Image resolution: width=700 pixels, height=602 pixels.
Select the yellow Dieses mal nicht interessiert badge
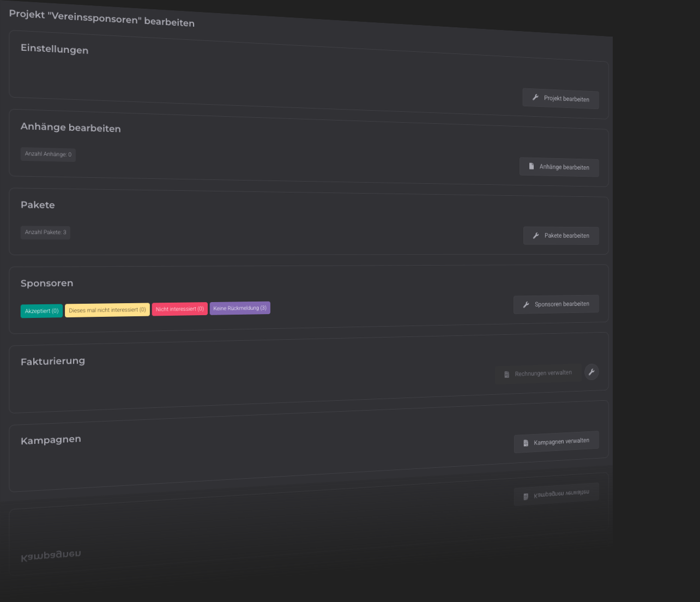(107, 310)
